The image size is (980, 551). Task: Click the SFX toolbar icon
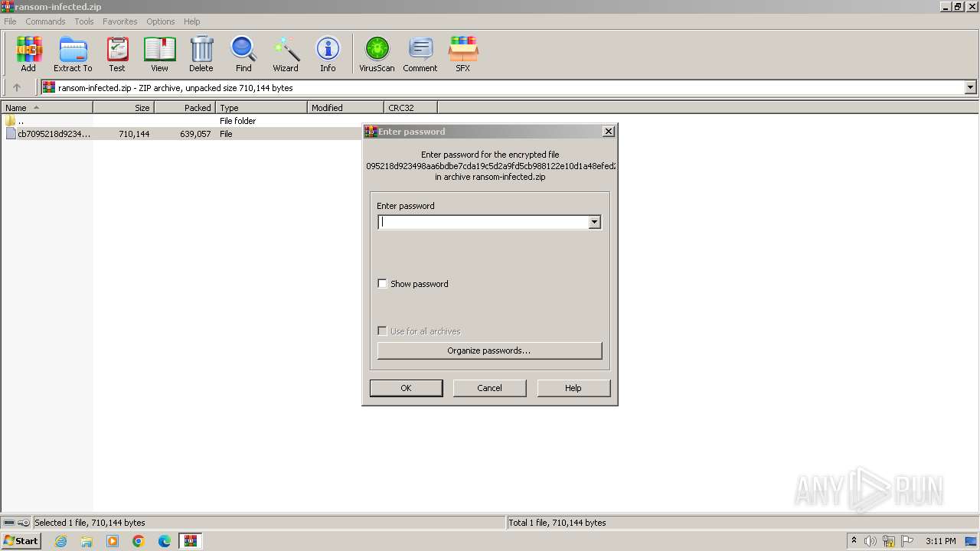463,54
